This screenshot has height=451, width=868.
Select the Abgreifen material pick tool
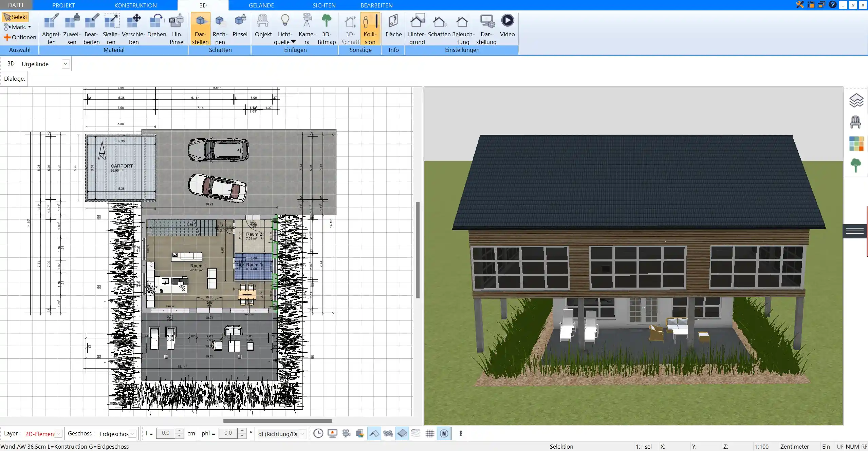click(x=51, y=29)
